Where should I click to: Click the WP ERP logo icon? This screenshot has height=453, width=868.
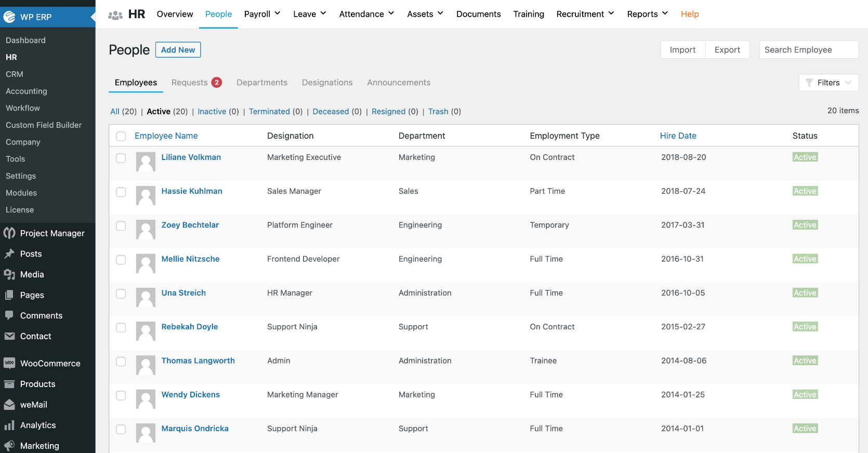point(9,17)
